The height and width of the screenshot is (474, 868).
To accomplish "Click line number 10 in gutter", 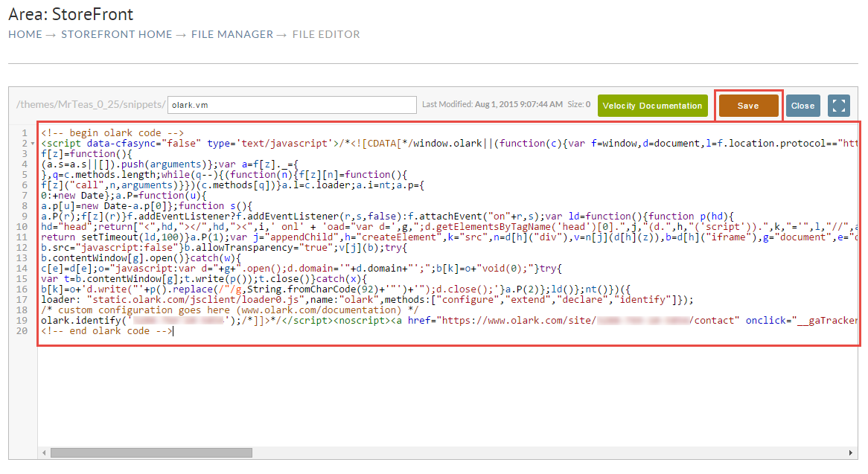I will (22, 227).
